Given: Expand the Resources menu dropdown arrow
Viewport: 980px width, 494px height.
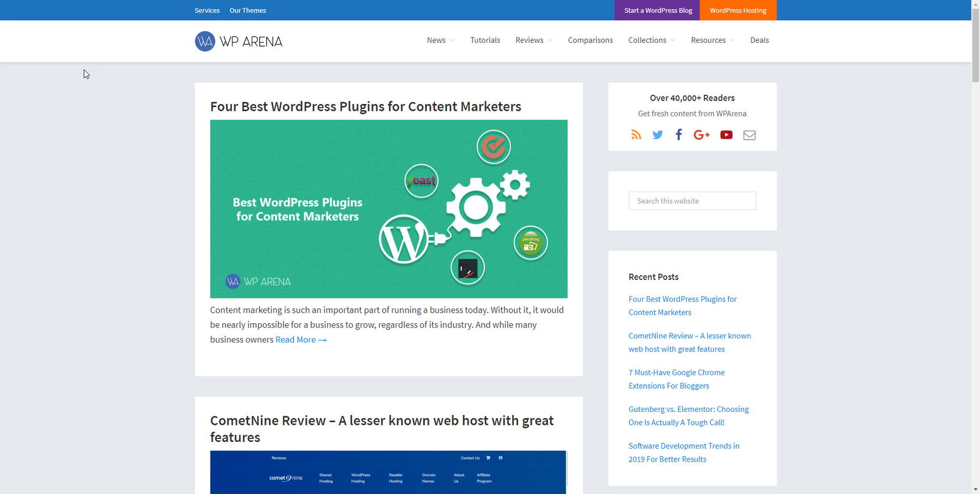Looking at the screenshot, I should click(x=732, y=40).
